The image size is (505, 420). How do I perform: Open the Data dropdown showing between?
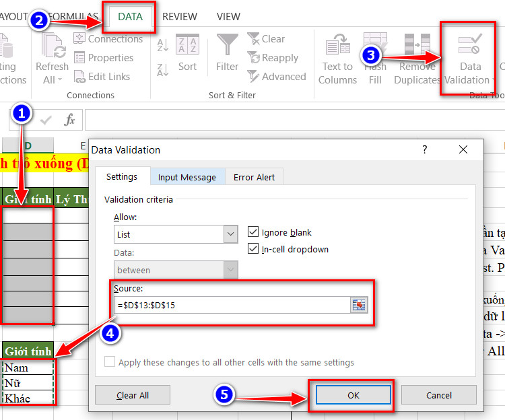click(x=176, y=270)
